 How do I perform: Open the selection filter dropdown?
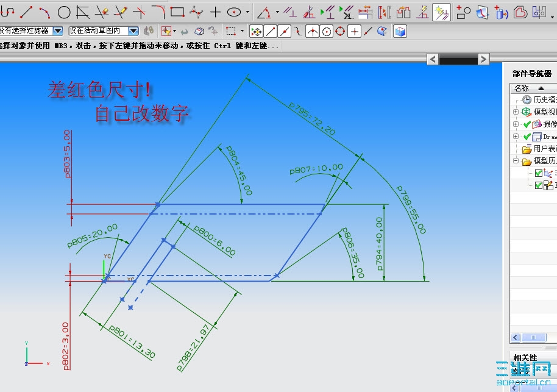tap(58, 31)
